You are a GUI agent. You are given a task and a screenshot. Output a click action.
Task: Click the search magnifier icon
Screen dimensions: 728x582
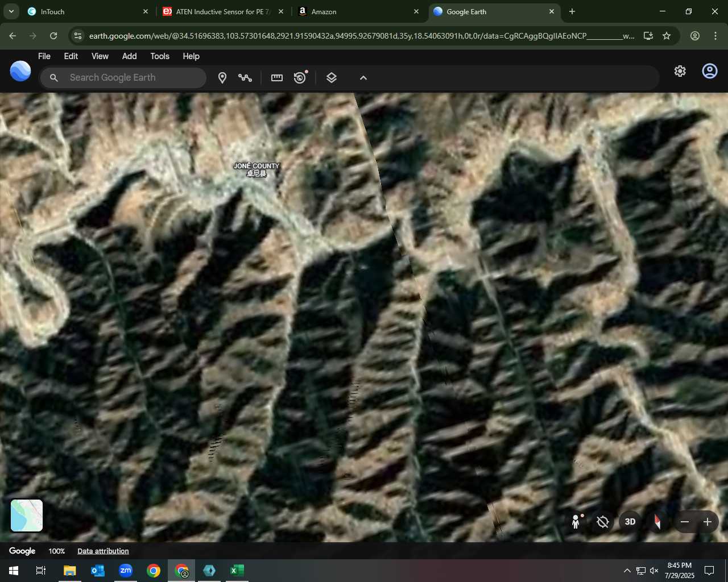[x=54, y=78]
